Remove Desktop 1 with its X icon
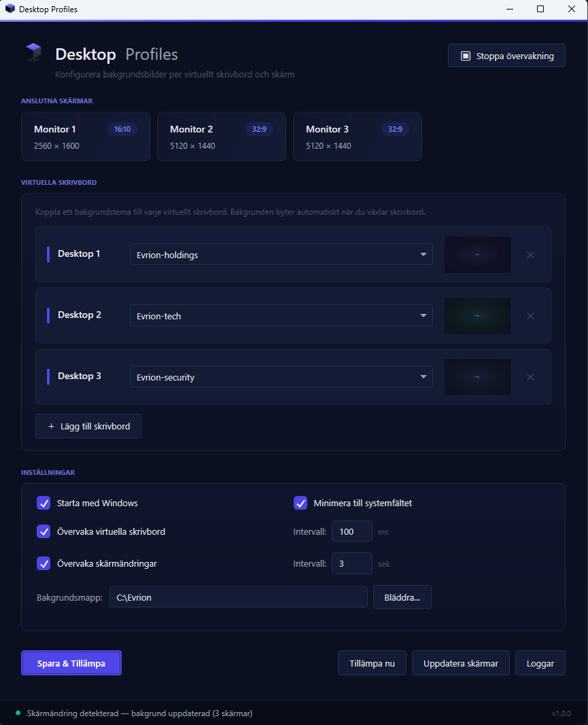Image resolution: width=588 pixels, height=725 pixels. [x=530, y=255]
